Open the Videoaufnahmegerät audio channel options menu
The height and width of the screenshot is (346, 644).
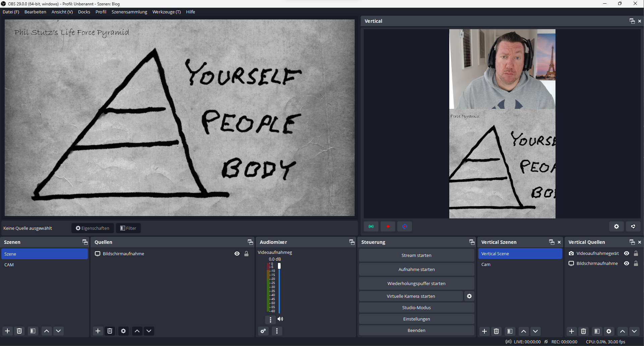271,320
